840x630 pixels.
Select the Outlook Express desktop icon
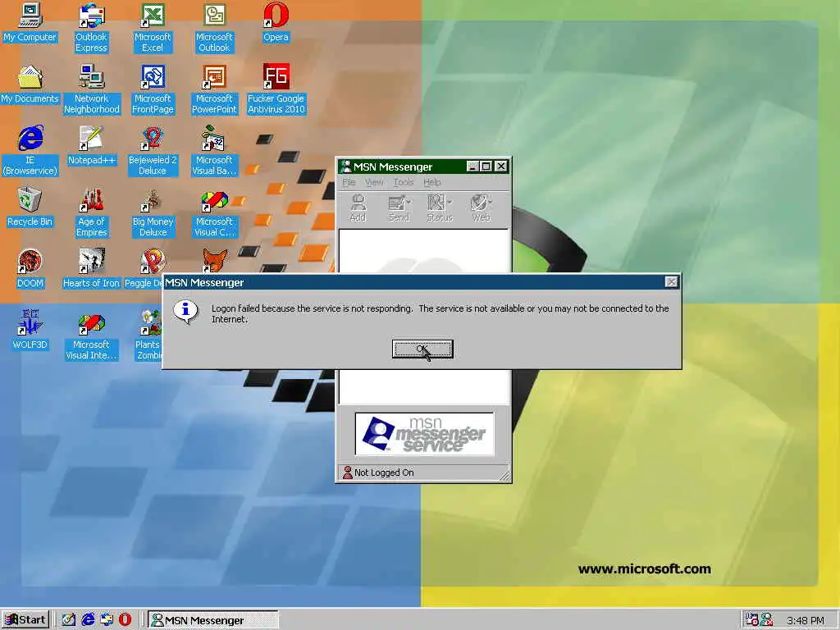(x=91, y=28)
